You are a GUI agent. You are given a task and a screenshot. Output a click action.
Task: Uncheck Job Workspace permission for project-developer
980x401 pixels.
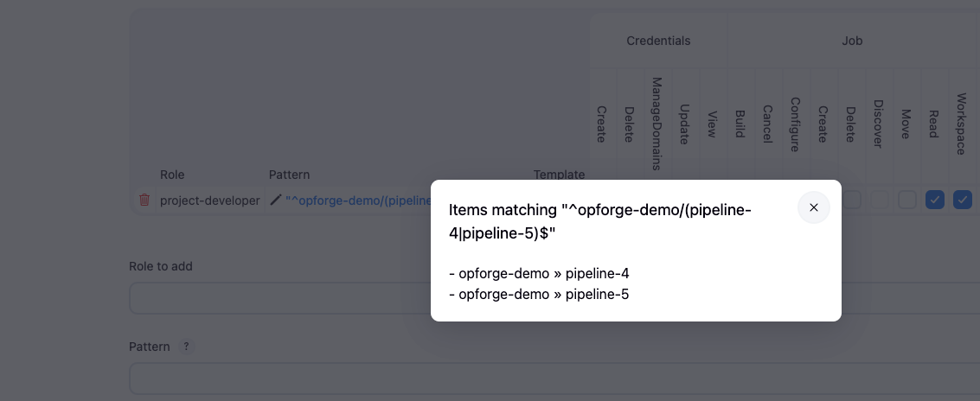pos(962,200)
